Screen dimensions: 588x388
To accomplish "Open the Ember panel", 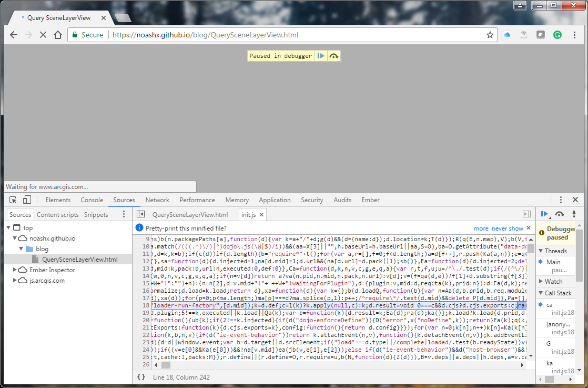I will click(370, 200).
